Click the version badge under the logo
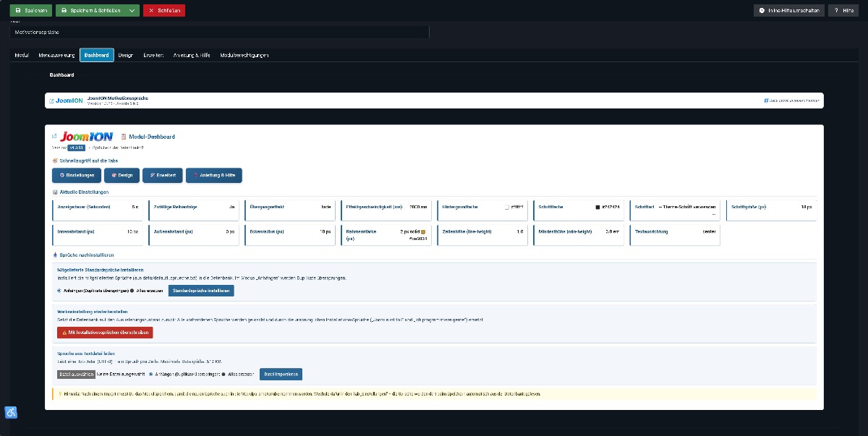Image resolution: width=868 pixels, height=436 pixels. tap(75, 148)
